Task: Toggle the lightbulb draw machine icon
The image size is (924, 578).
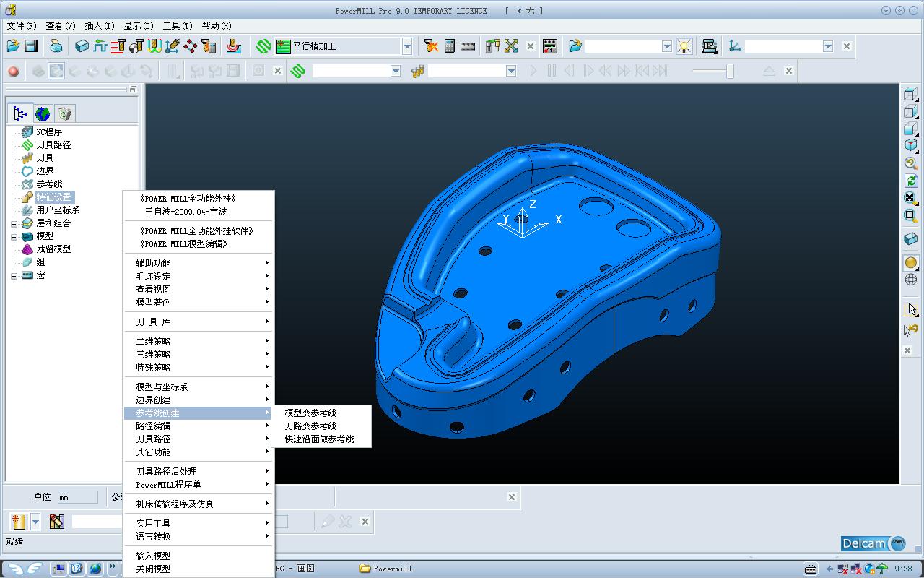Action: [684, 46]
